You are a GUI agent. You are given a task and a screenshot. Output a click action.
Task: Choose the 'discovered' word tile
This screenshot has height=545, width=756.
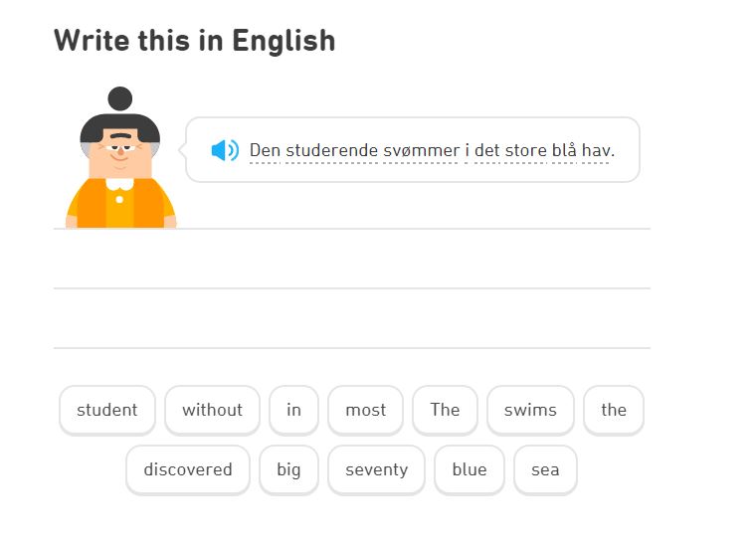[188, 469]
